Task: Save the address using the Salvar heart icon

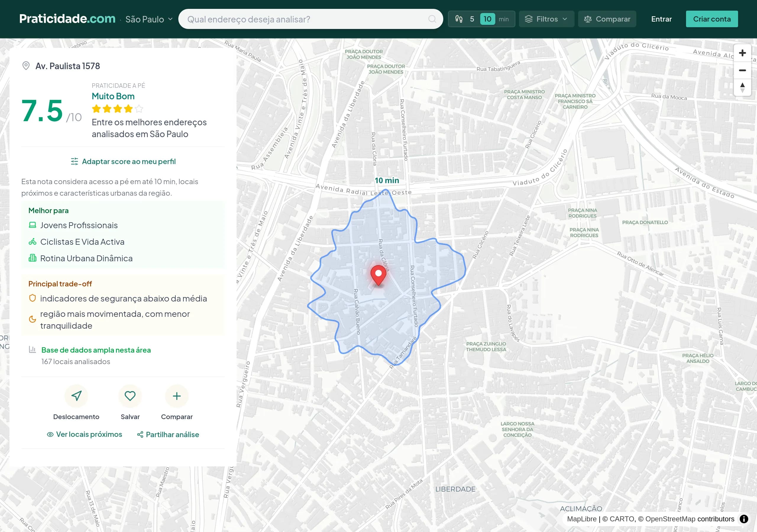Action: coord(130,396)
